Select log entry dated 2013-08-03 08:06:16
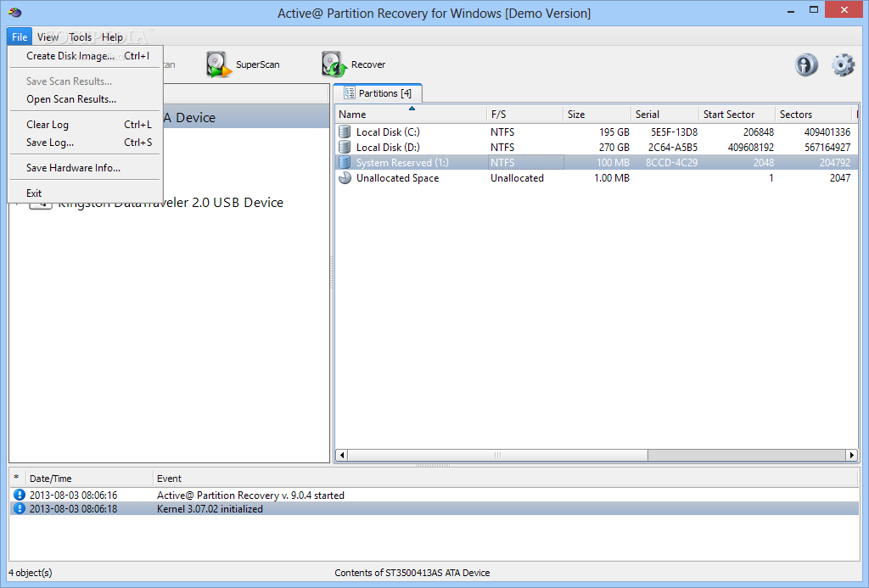Viewport: 869px width, 588px height. click(73, 495)
